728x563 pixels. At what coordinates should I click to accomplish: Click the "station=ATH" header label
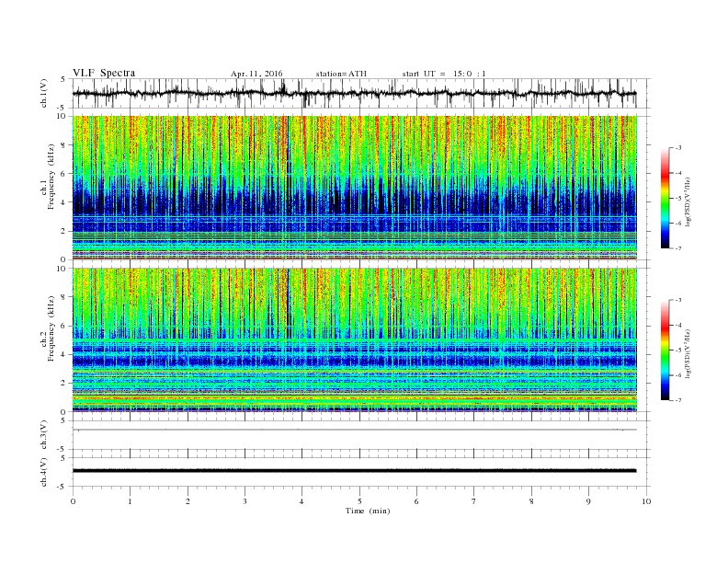tap(341, 74)
